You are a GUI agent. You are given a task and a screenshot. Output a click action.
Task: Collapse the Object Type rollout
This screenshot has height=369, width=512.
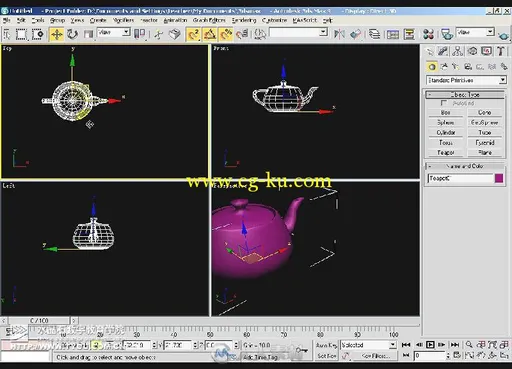(465, 95)
